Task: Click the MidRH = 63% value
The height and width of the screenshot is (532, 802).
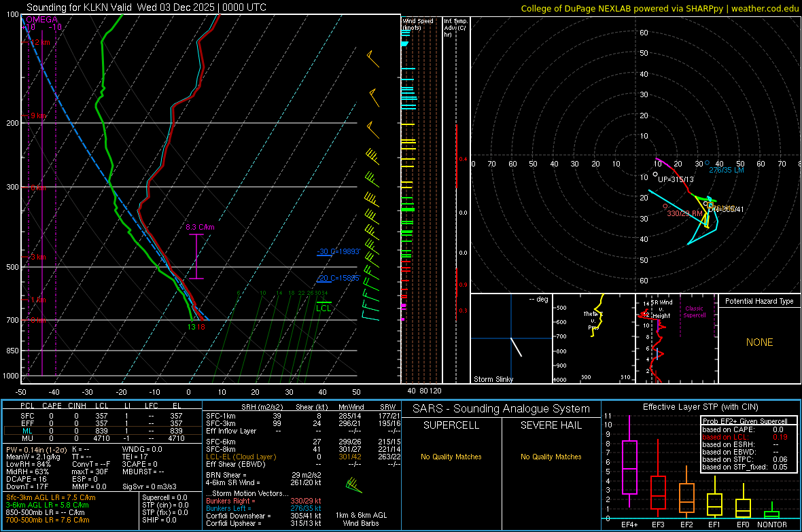Action: pos(28,472)
